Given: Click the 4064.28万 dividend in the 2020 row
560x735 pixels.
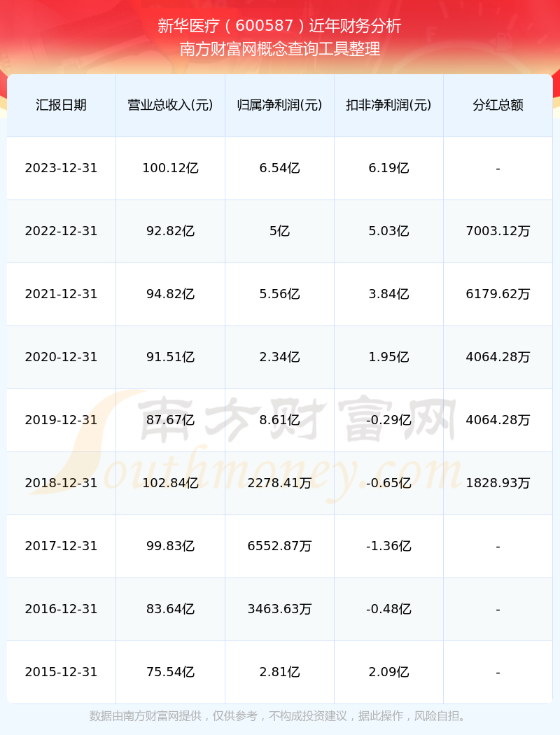Looking at the screenshot, I should [x=498, y=357].
